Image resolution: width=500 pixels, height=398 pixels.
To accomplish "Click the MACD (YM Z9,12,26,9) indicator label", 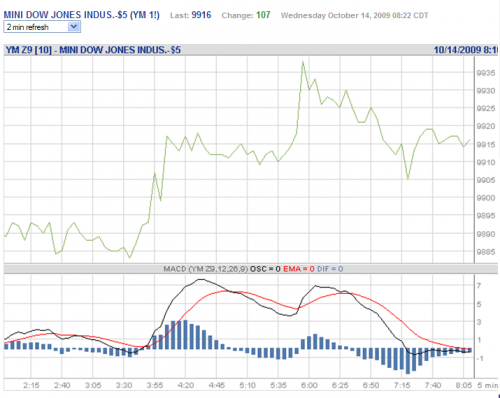I will click(206, 269).
